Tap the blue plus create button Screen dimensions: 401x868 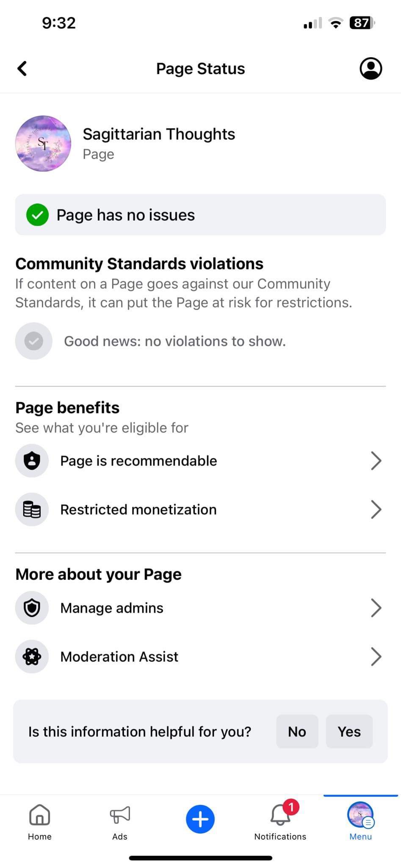tap(200, 819)
